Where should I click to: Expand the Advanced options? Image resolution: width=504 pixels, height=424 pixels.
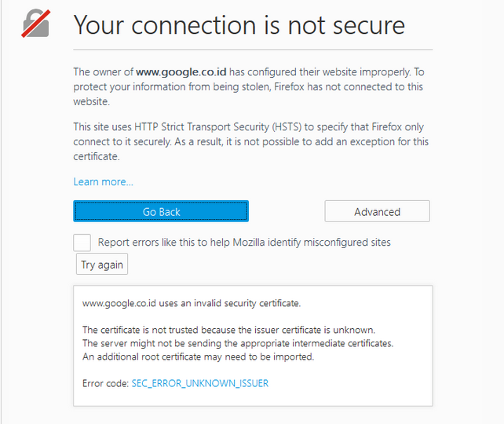coord(377,211)
